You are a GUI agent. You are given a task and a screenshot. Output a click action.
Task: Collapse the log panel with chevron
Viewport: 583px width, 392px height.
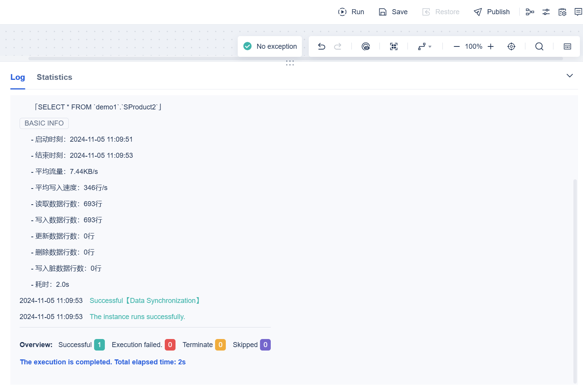[570, 76]
